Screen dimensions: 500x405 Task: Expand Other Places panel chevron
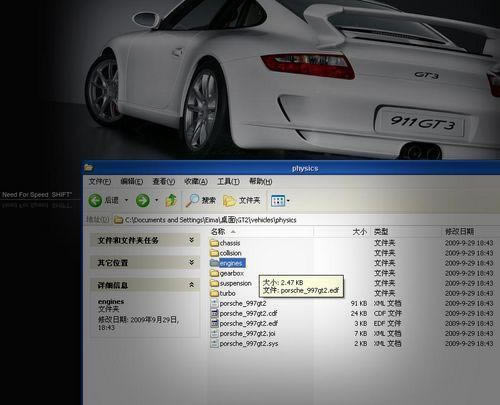[x=192, y=263]
